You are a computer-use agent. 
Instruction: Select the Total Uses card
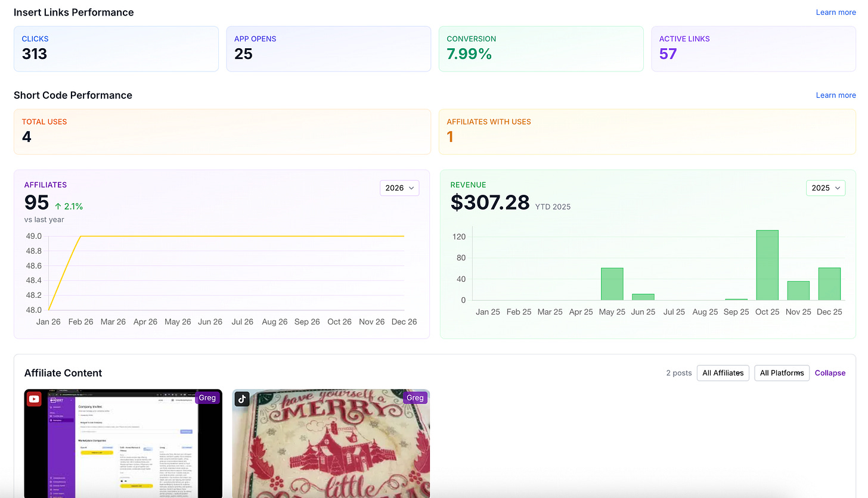222,131
